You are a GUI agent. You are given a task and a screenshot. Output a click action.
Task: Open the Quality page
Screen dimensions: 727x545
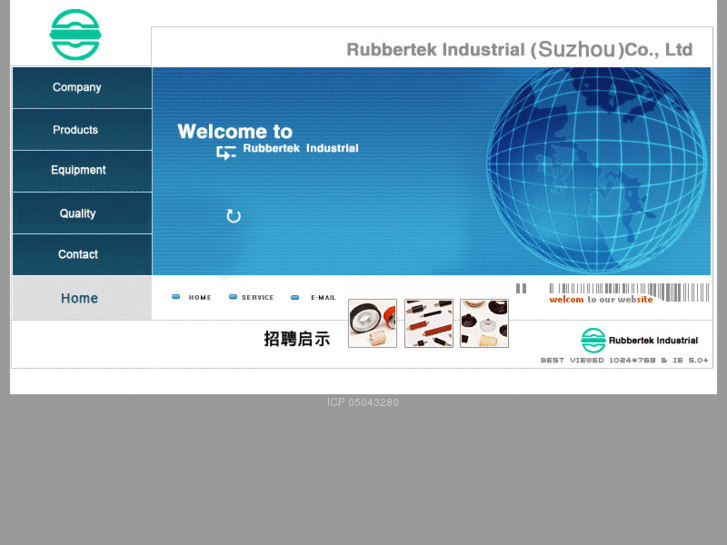click(x=82, y=213)
